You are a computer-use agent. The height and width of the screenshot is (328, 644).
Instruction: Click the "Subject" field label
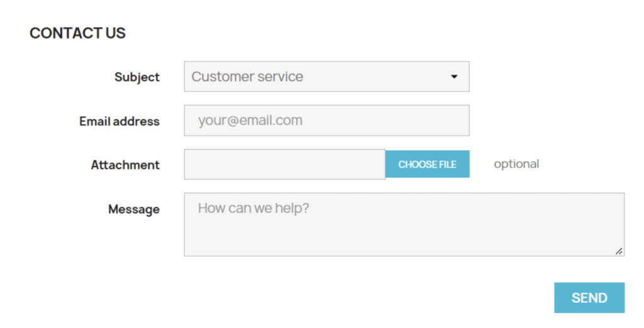(137, 77)
